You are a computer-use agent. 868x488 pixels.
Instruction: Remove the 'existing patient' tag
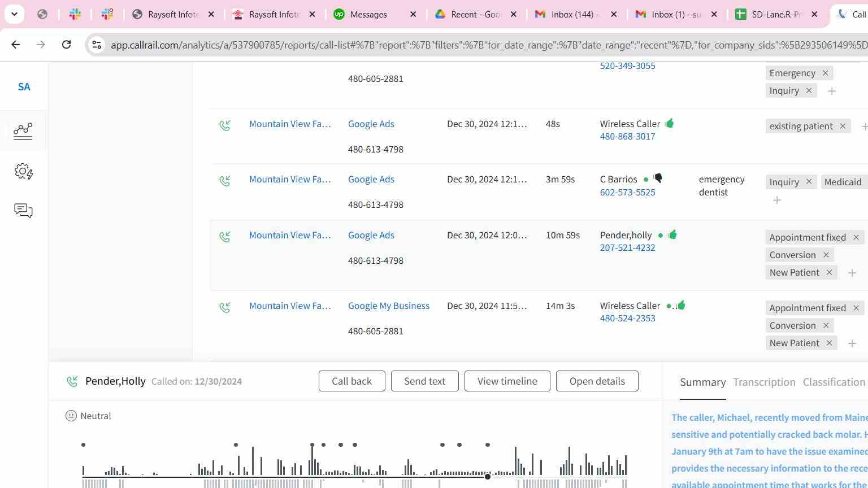pos(843,126)
